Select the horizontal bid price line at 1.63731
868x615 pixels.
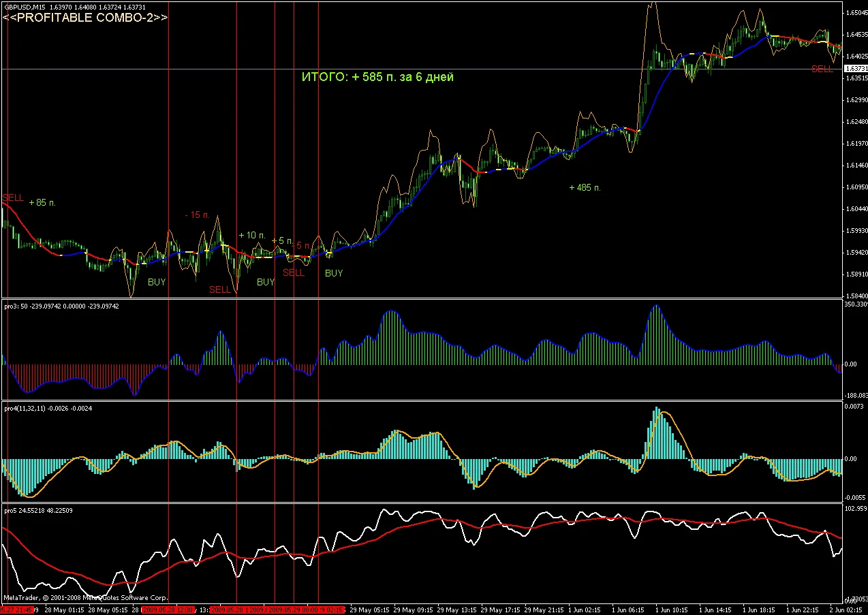tap(422, 69)
